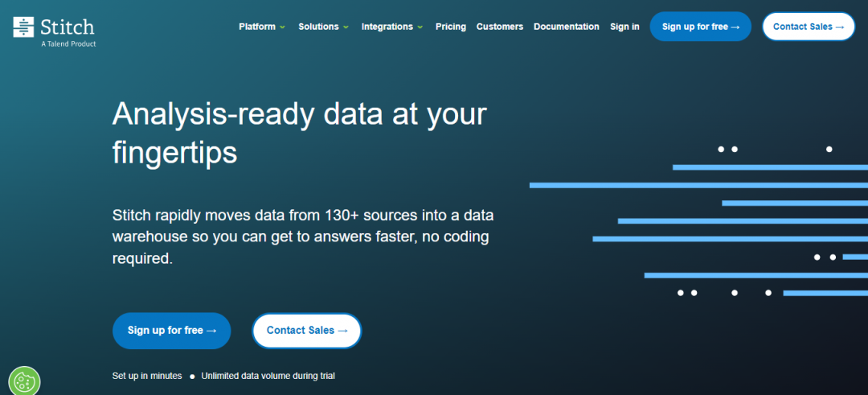Click the header Contact Sales button

[x=808, y=27]
